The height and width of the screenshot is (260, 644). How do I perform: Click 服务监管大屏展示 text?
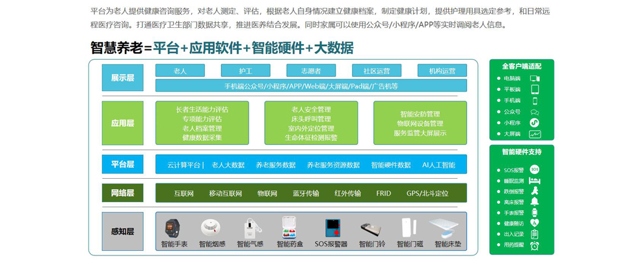[x=420, y=133]
